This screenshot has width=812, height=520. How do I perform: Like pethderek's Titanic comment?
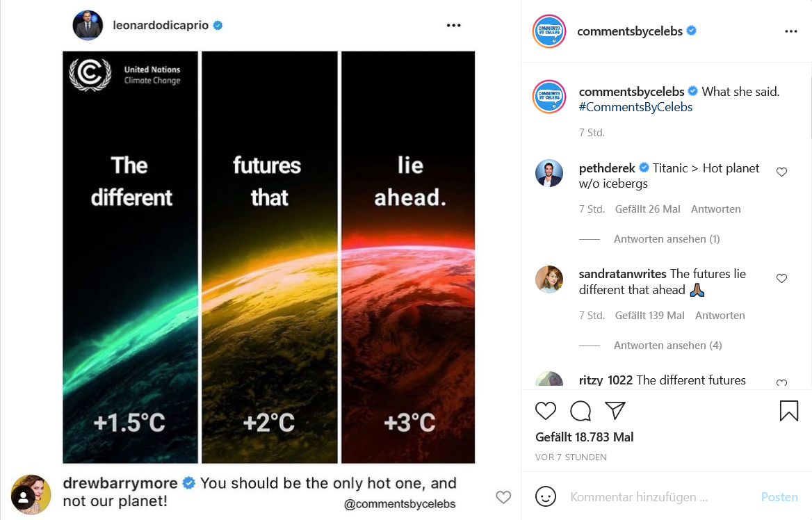tap(781, 172)
